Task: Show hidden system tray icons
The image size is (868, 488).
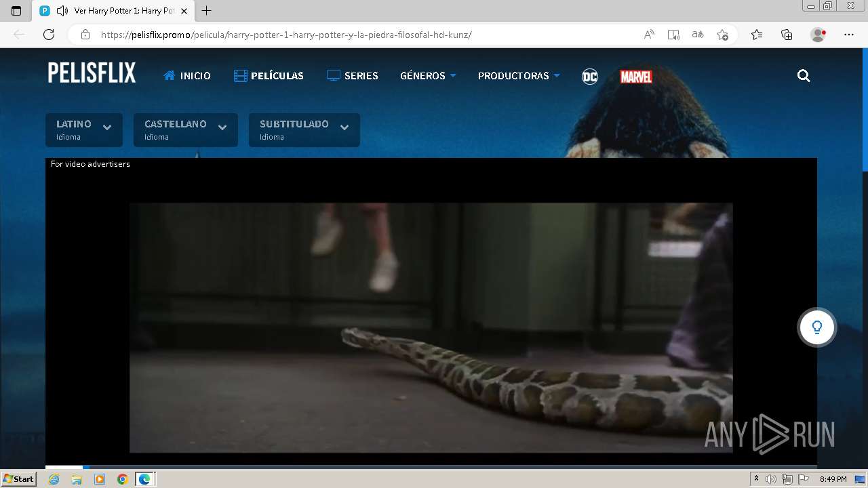Action: coord(756,479)
